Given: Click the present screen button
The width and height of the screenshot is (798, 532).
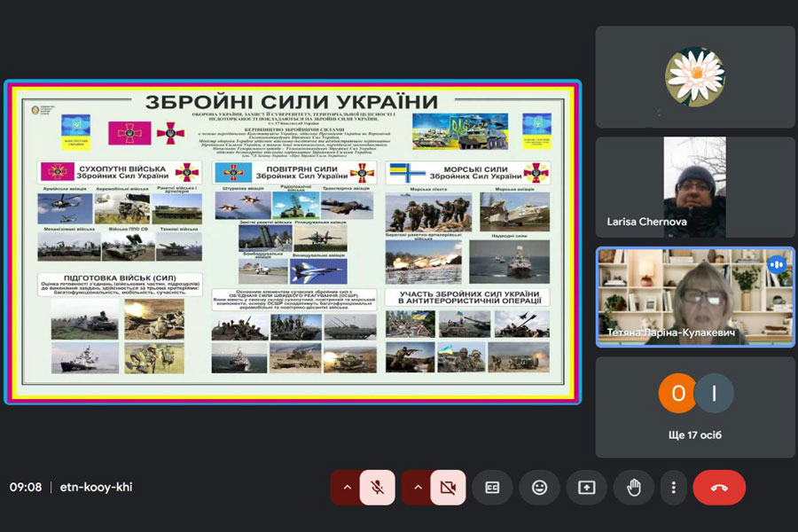Looking at the screenshot, I should coord(586,488).
